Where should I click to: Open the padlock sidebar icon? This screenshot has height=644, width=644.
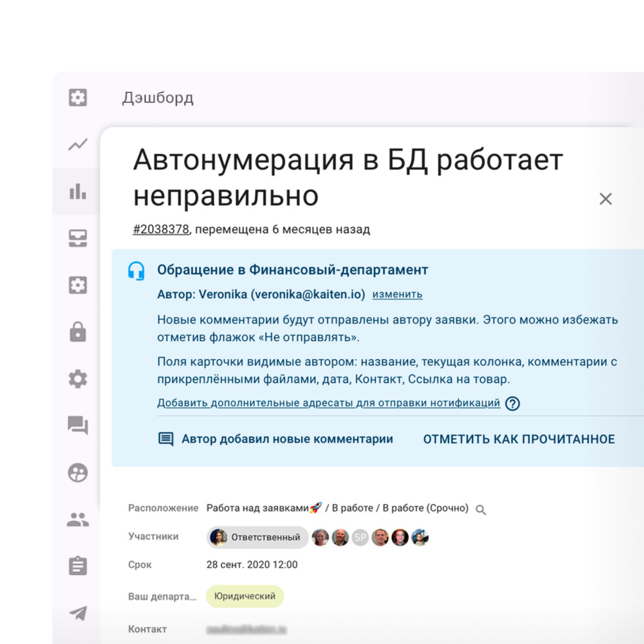[x=78, y=332]
